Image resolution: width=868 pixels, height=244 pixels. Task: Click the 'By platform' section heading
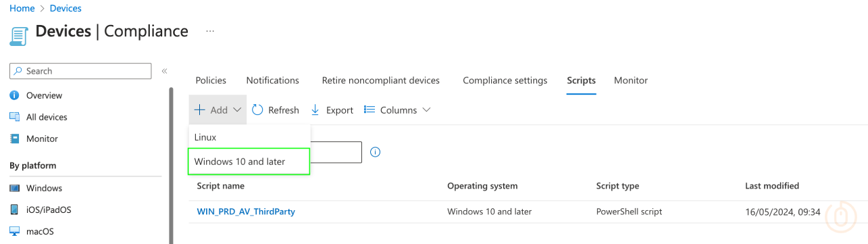point(33,166)
